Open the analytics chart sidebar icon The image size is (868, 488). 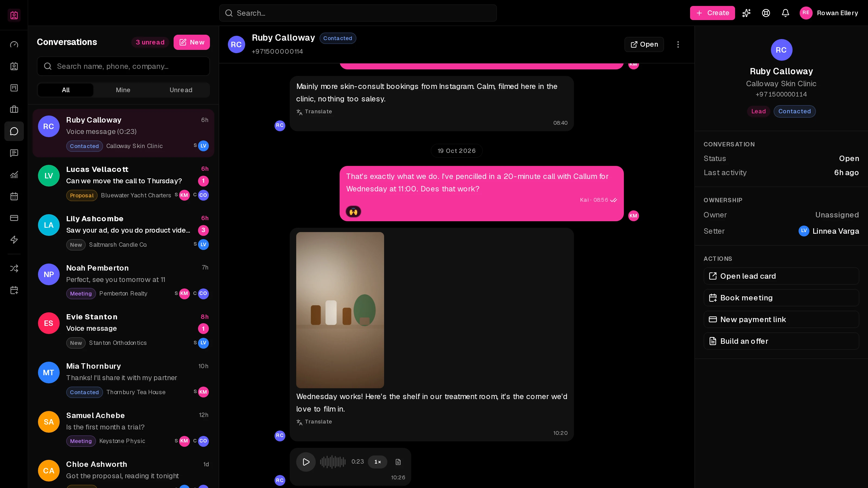(x=14, y=175)
